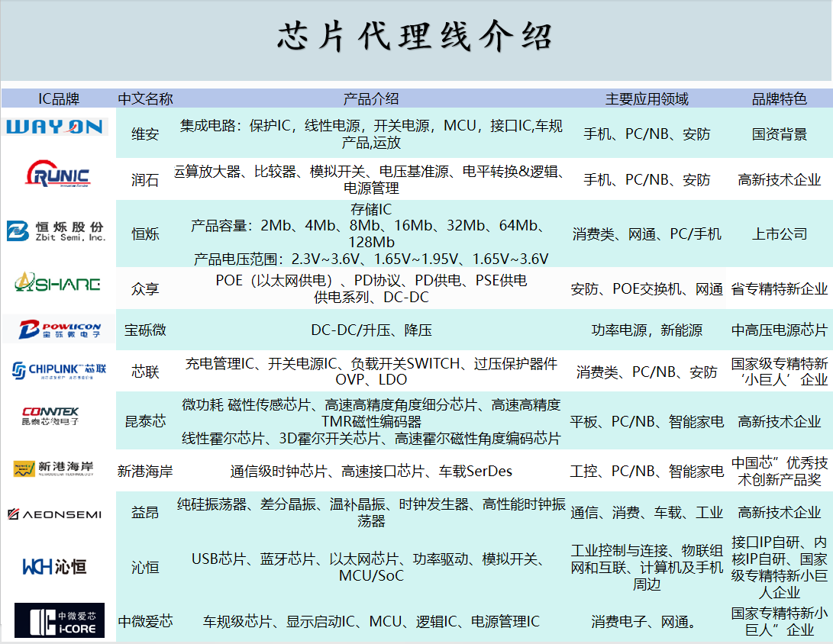Select the dark i-CORE 中微爱芯 logo

click(x=60, y=620)
